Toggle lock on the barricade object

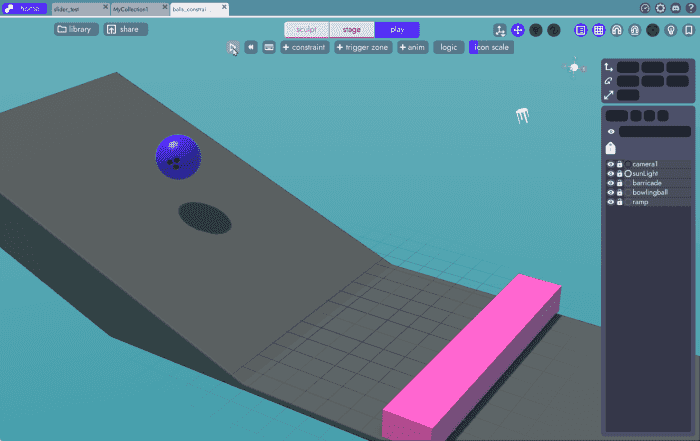point(620,183)
